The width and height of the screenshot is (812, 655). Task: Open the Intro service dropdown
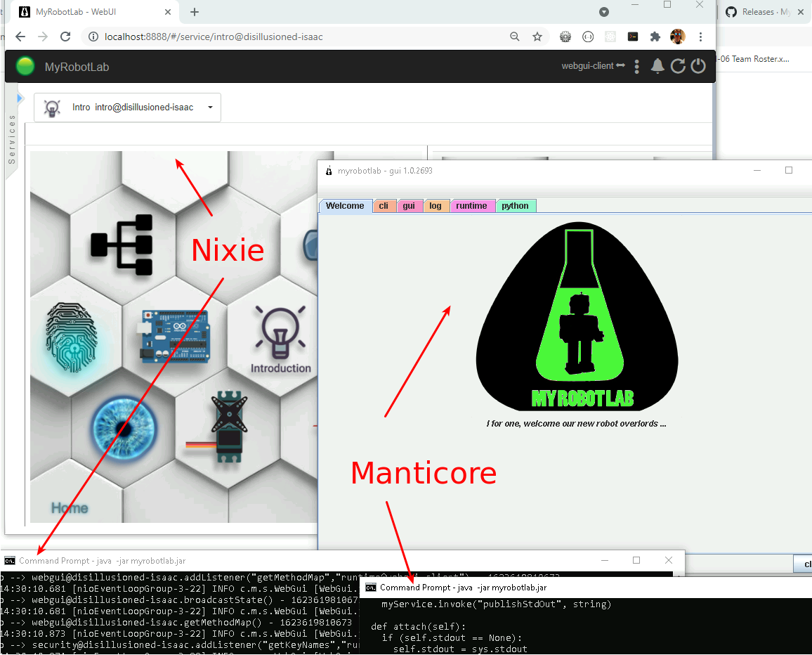click(x=127, y=108)
